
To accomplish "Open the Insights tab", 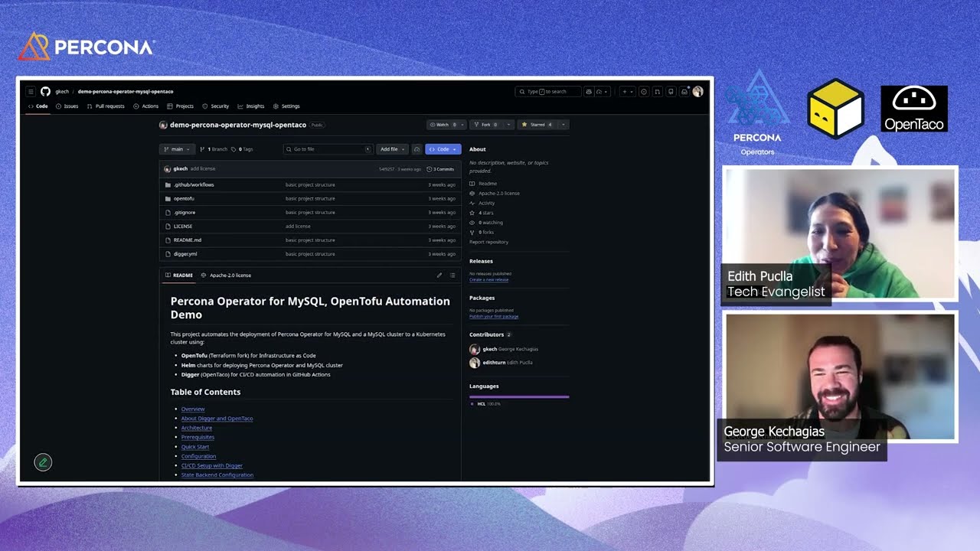I will (x=251, y=106).
